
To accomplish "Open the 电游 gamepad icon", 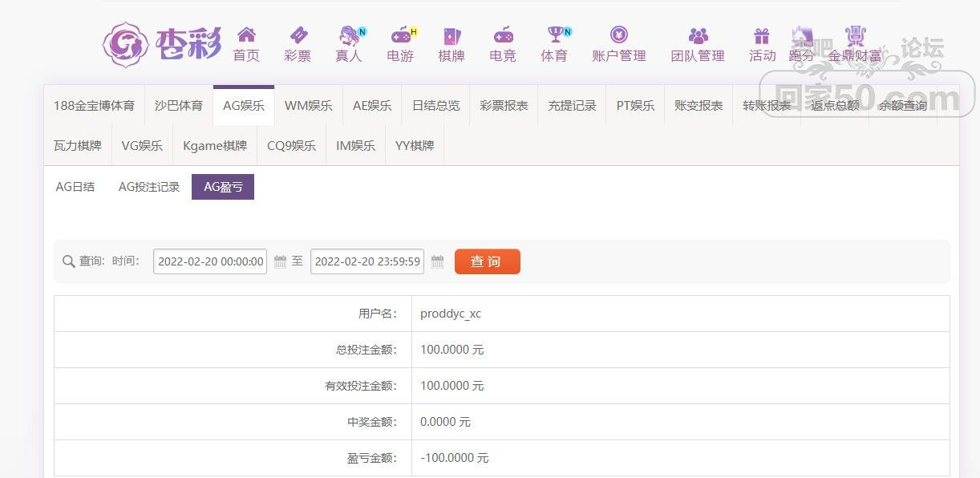I will click(x=400, y=35).
